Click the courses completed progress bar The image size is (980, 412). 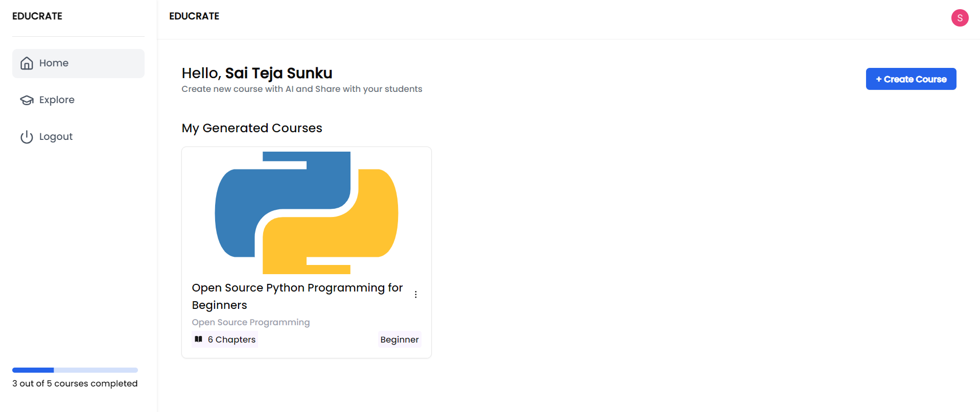coord(75,370)
